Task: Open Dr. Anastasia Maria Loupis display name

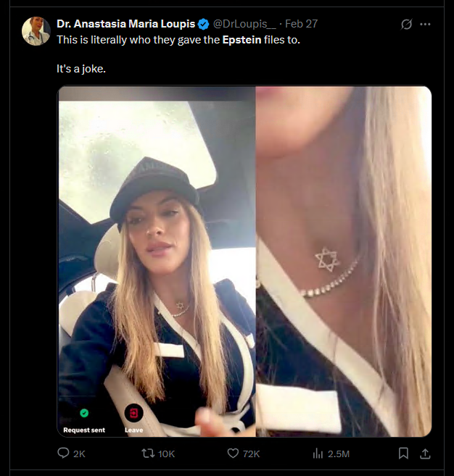Action: tap(125, 24)
